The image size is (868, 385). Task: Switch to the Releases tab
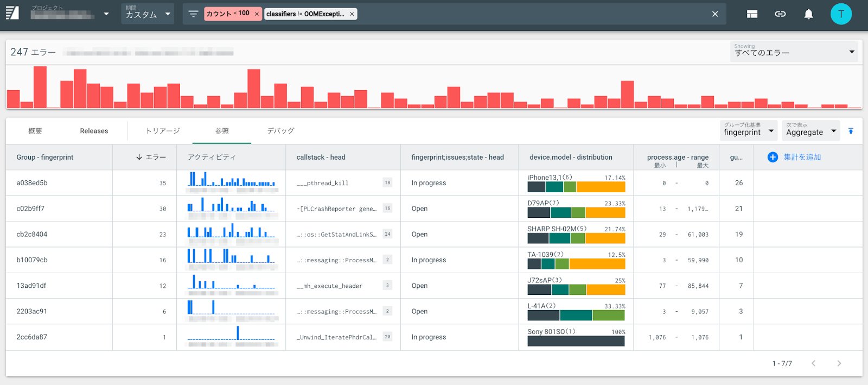[x=94, y=131]
